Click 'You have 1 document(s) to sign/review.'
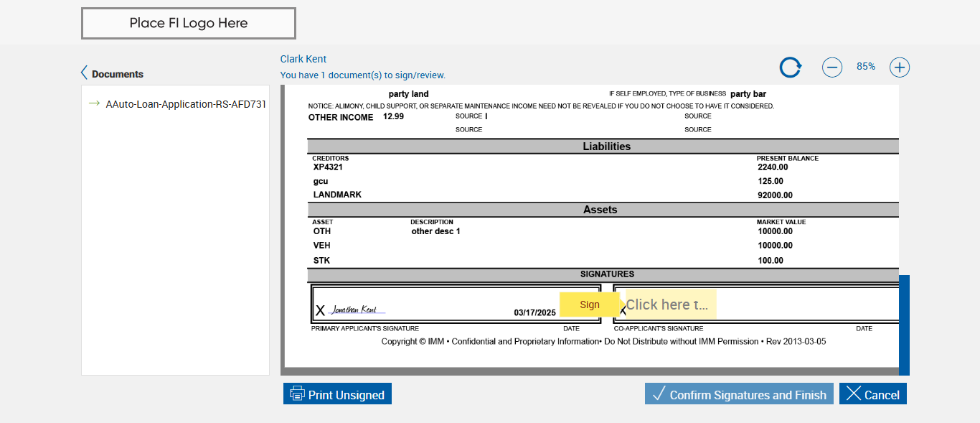The image size is (980, 423). (x=363, y=75)
